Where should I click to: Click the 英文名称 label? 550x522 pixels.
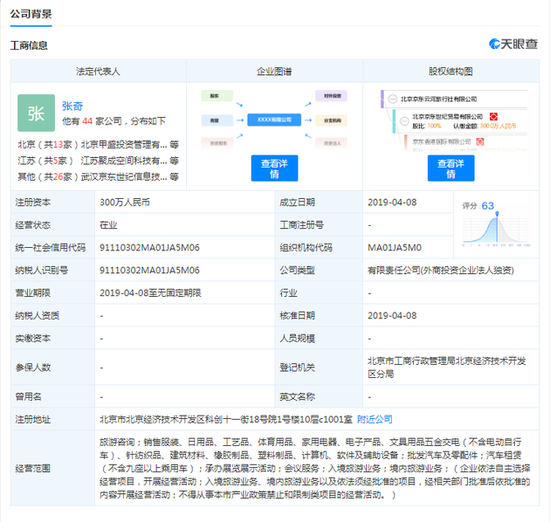pos(297,397)
